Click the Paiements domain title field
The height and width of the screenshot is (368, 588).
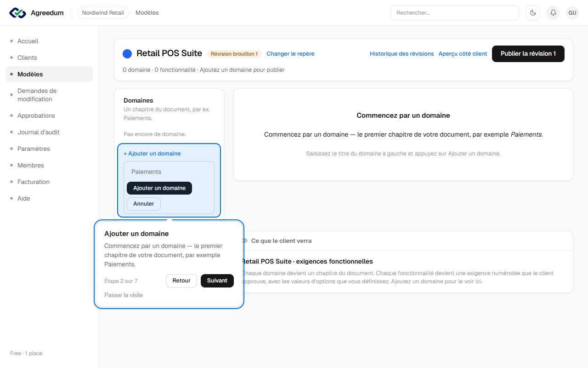pos(169,172)
